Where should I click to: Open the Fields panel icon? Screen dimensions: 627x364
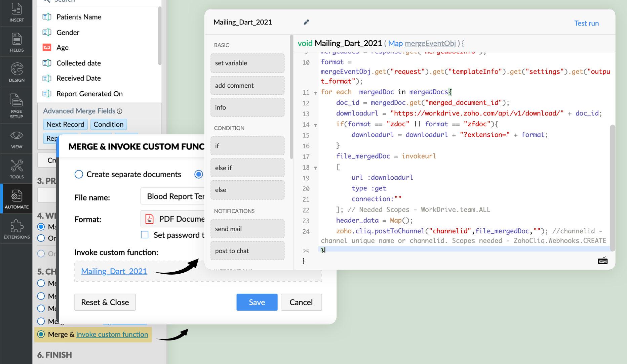tap(16, 42)
